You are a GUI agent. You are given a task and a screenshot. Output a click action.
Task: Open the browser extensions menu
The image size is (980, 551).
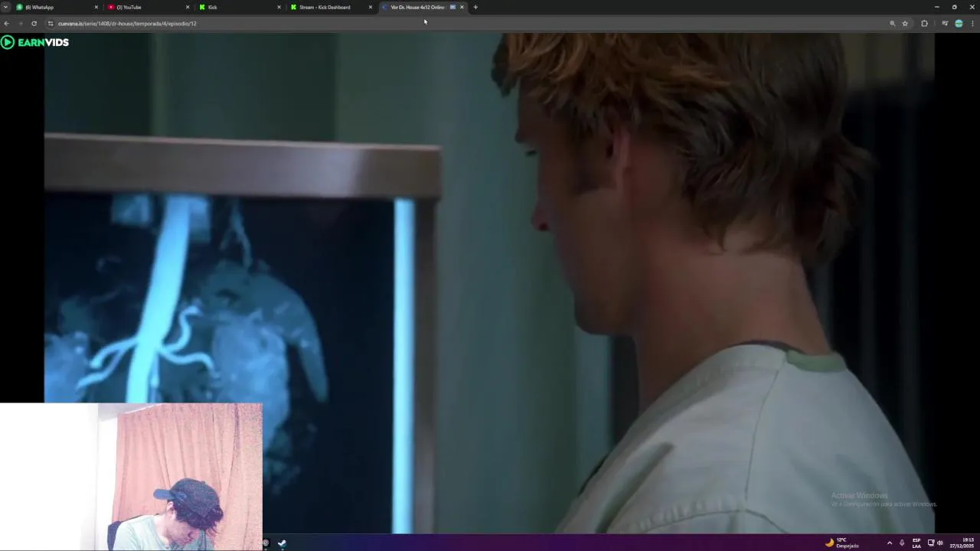(x=924, y=23)
